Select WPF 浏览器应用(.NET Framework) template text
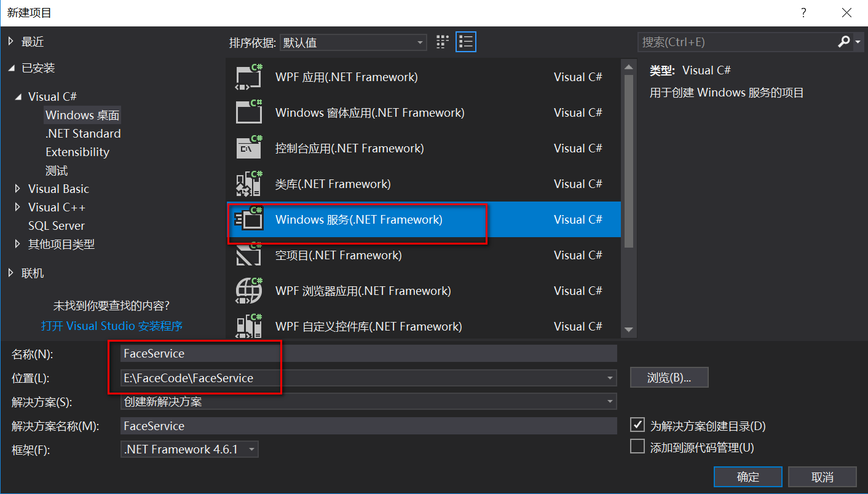This screenshot has height=494, width=868. click(363, 291)
